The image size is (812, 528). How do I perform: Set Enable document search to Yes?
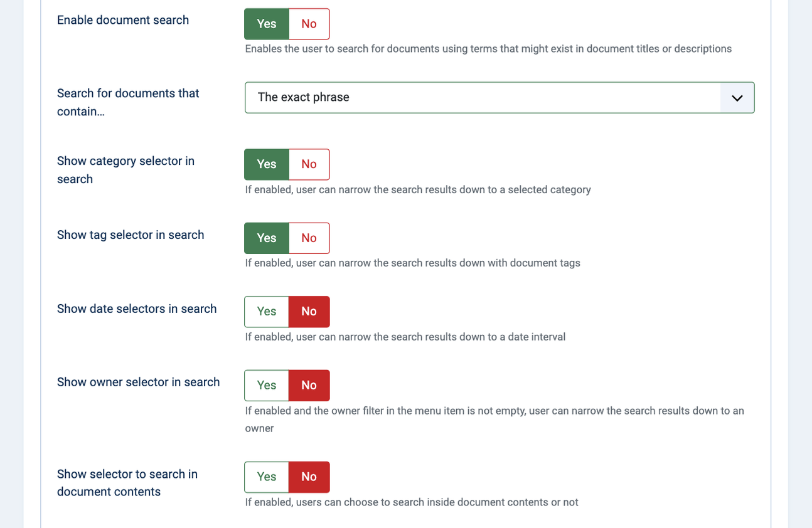point(267,24)
